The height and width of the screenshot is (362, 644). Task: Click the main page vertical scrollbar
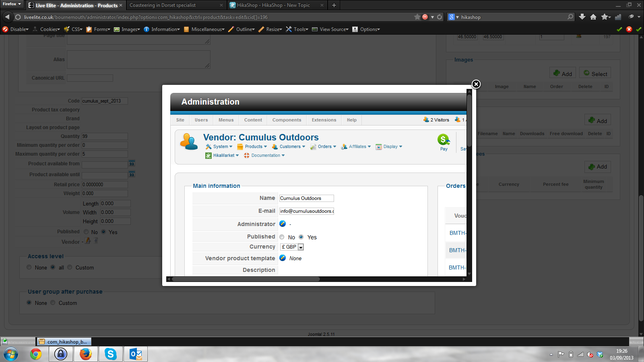click(641, 259)
